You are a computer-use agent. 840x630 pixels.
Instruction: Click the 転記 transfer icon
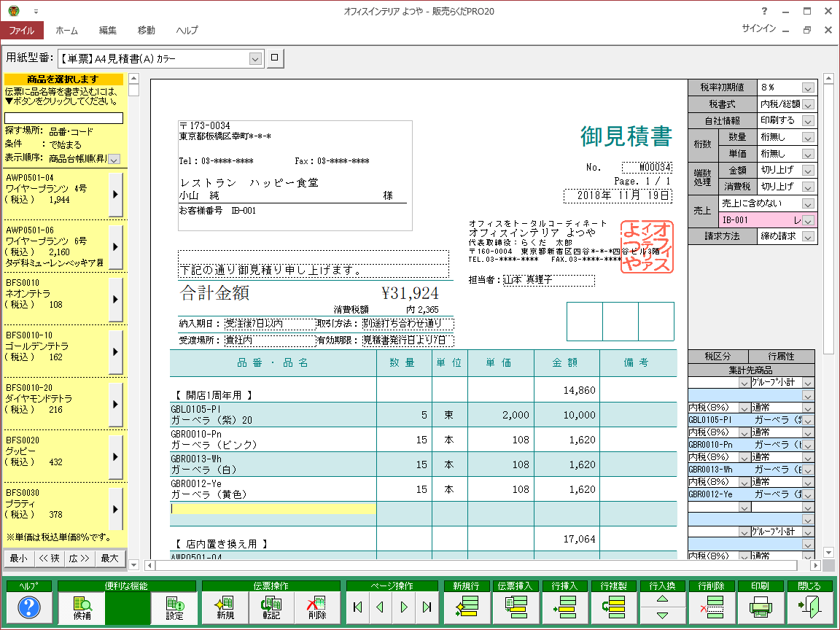[x=271, y=607]
